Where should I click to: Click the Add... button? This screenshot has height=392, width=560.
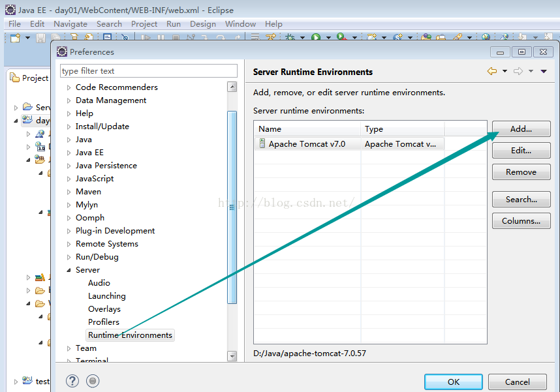521,128
